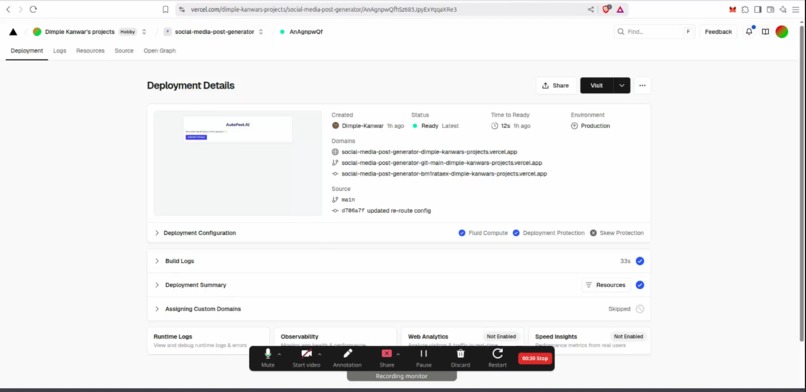Open the browser hamburger menu
806x392 pixels.
(x=795, y=9)
